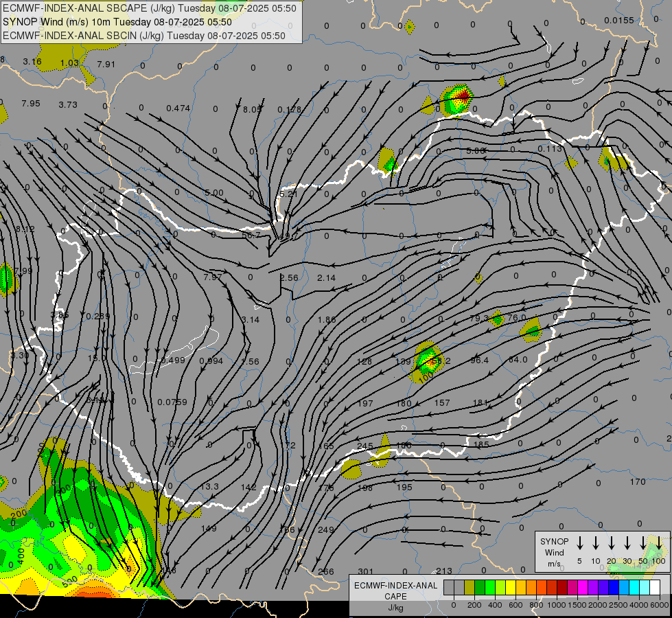
Task: Click the SYNOP wind legend arrow for 10 m/s
Action: tap(596, 542)
